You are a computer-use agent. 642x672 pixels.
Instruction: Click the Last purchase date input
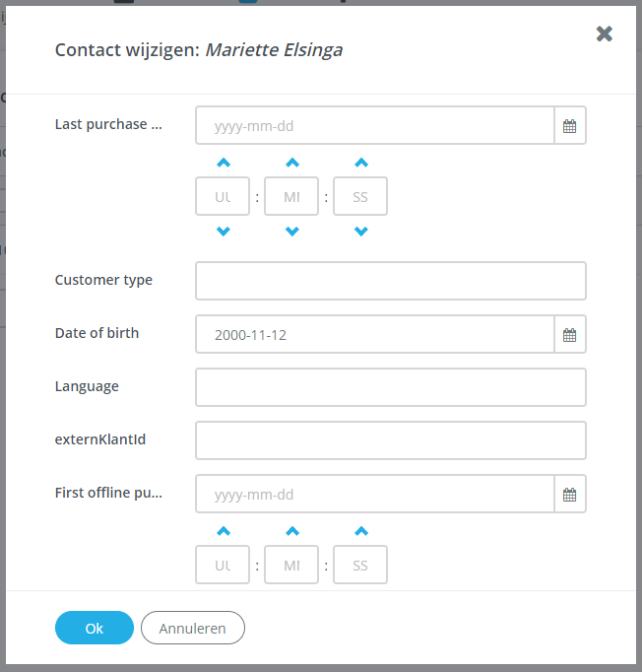[374, 126]
